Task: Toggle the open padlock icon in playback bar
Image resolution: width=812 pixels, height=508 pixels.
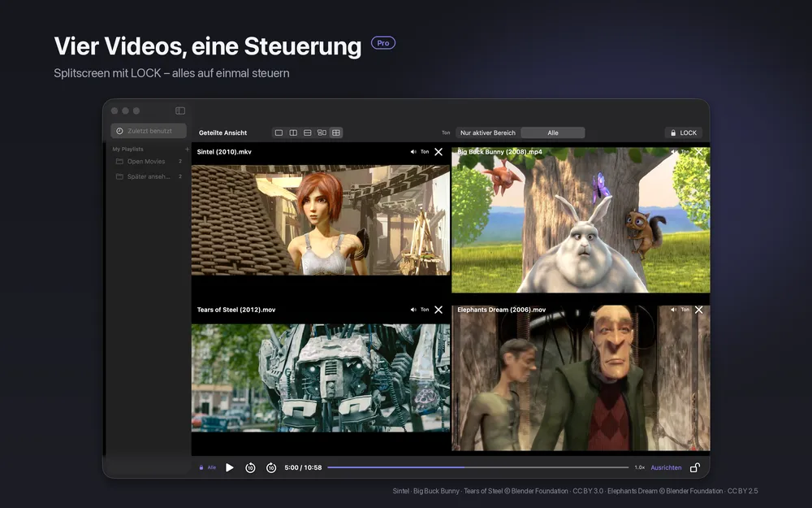Action: [695, 467]
